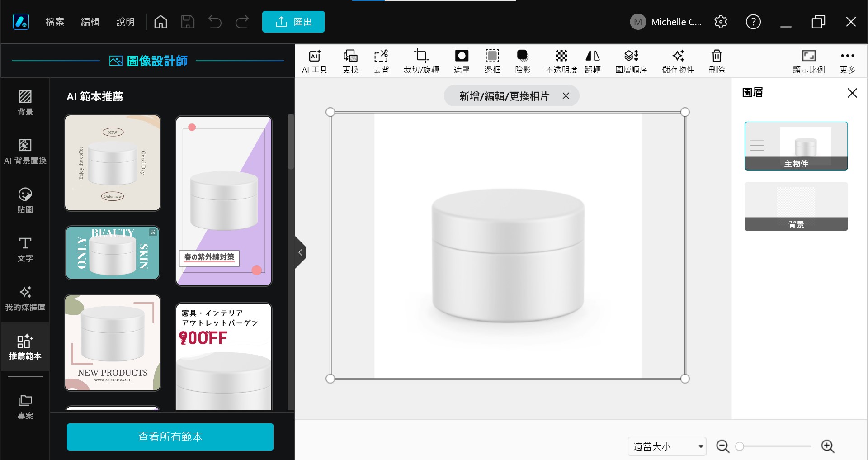Zoom out with minus magnifier
The height and width of the screenshot is (460, 868).
[x=723, y=446]
